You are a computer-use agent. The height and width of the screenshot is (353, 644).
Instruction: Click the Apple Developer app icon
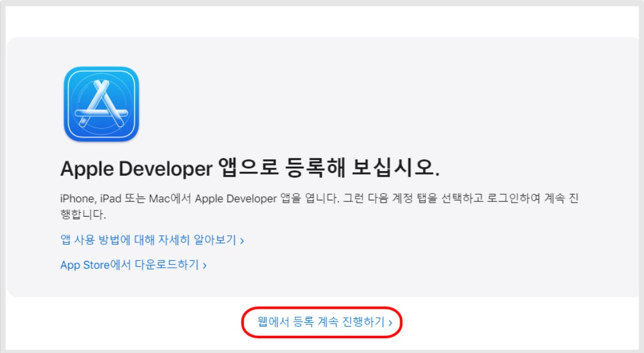click(x=101, y=104)
